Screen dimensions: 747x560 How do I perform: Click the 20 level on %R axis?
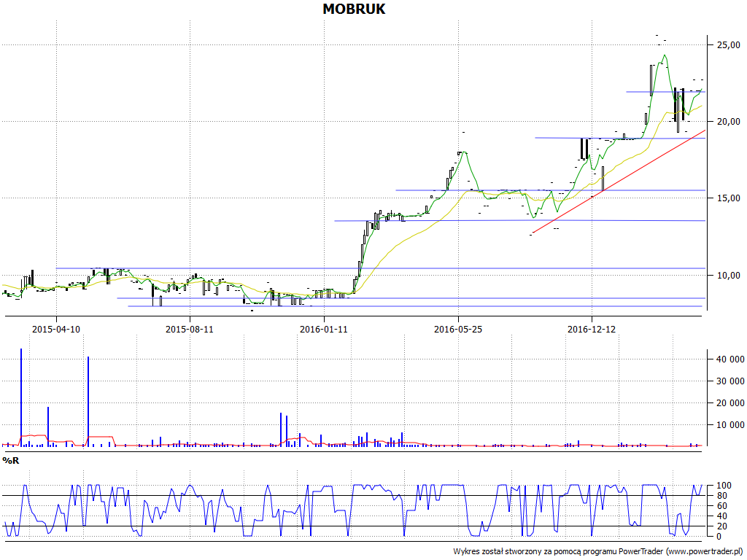721,526
